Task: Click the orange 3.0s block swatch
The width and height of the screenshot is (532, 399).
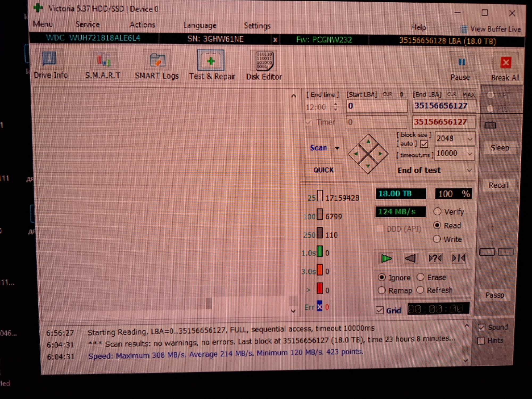Action: (x=320, y=270)
